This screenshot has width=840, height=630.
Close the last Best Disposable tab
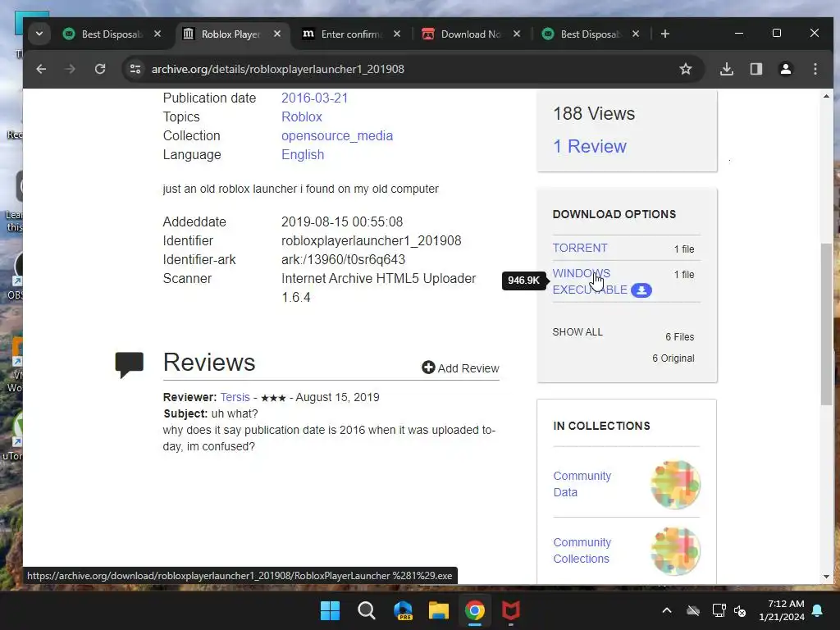pos(636,34)
